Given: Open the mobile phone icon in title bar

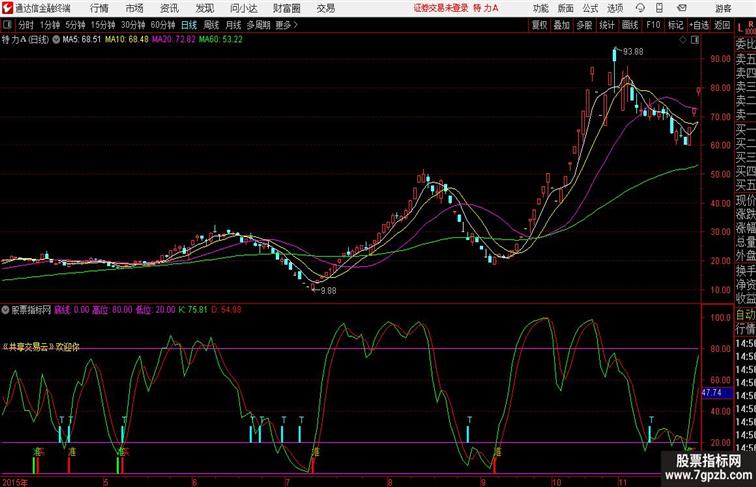Looking at the screenshot, I should point(660,8).
